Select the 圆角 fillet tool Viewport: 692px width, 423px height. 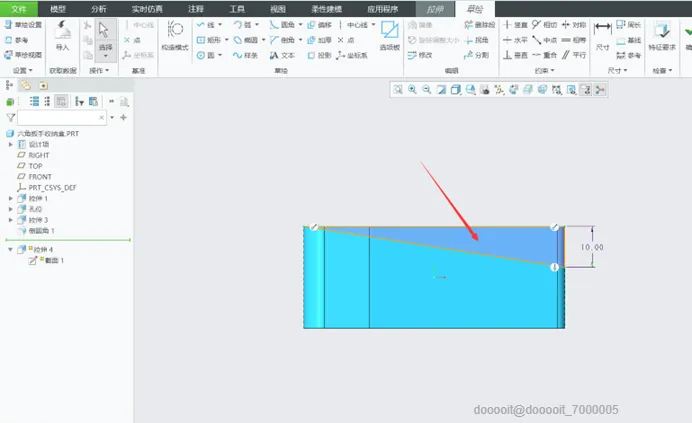pos(283,25)
